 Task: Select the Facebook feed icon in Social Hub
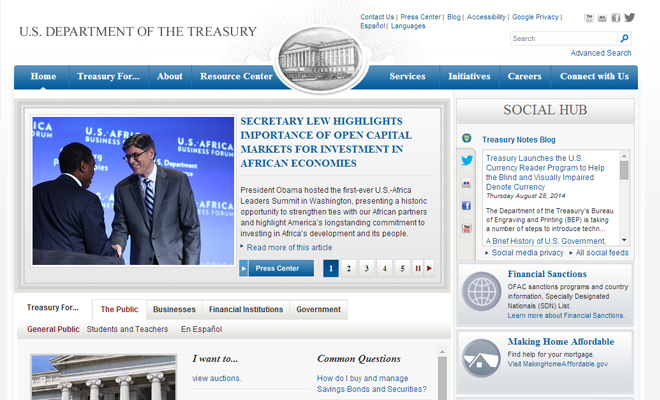[x=466, y=205]
